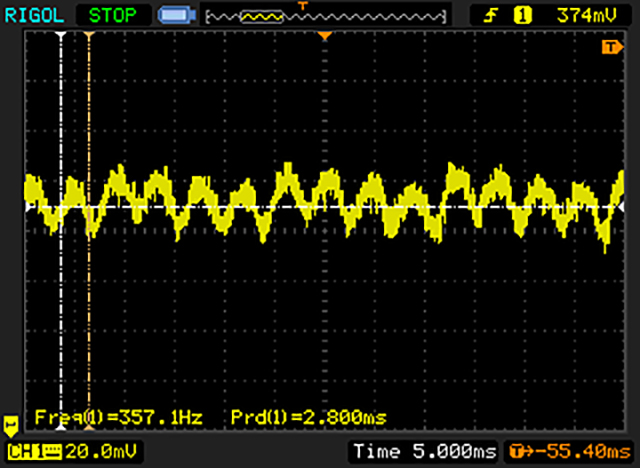
Task: Click the orange trigger position marker at top
Action: pyautogui.click(x=324, y=36)
